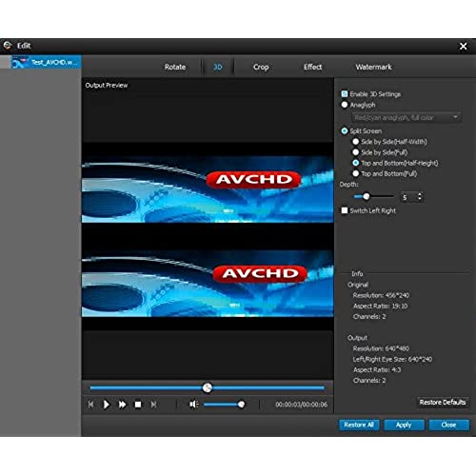
Task: Switch to the Watermark tab
Action: coord(373,67)
